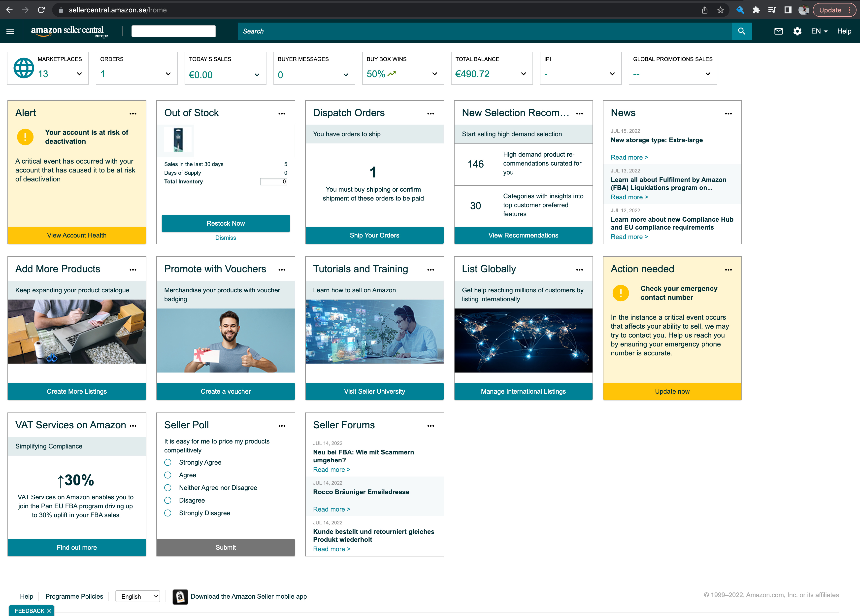
Task: Open Tutorials and Training card options
Action: coord(431,270)
